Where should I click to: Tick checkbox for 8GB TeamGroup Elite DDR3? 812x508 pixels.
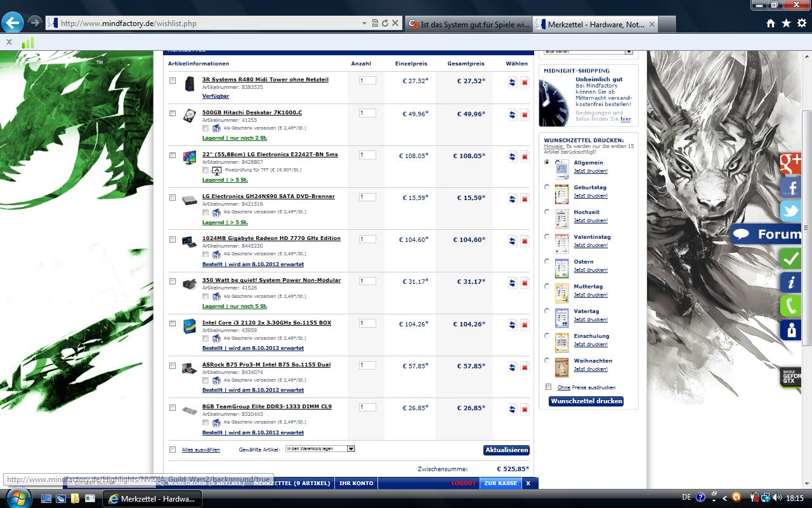(x=173, y=407)
